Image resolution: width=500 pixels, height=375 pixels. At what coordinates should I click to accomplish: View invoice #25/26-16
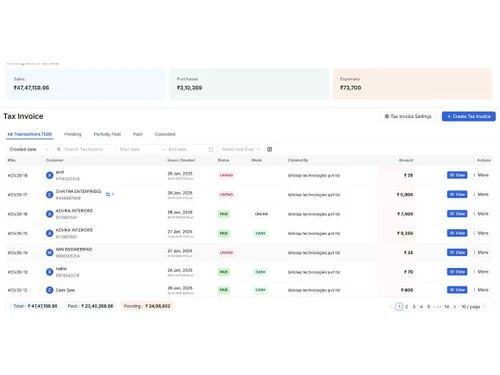pyautogui.click(x=457, y=214)
